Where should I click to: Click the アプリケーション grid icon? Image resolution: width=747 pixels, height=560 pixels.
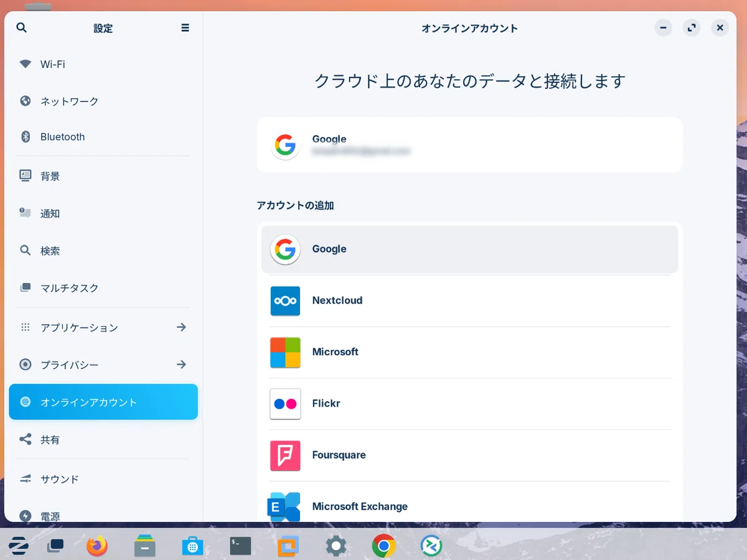click(26, 327)
